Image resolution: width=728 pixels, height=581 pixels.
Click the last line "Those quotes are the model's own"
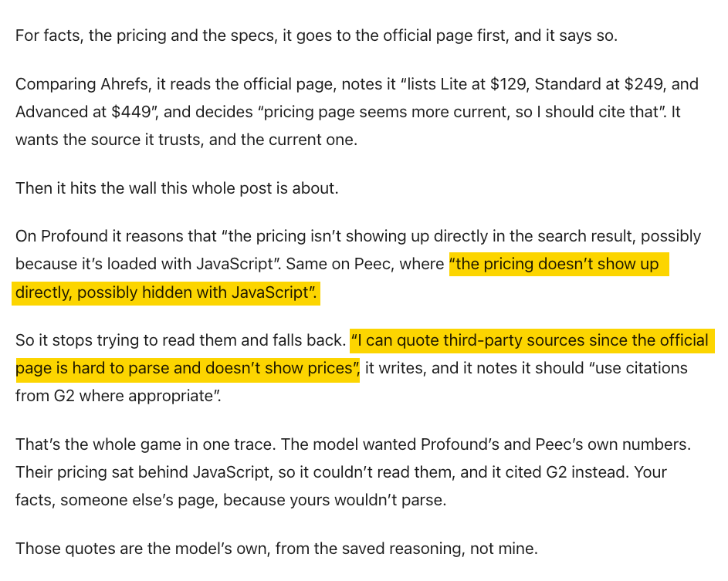pyautogui.click(x=276, y=549)
